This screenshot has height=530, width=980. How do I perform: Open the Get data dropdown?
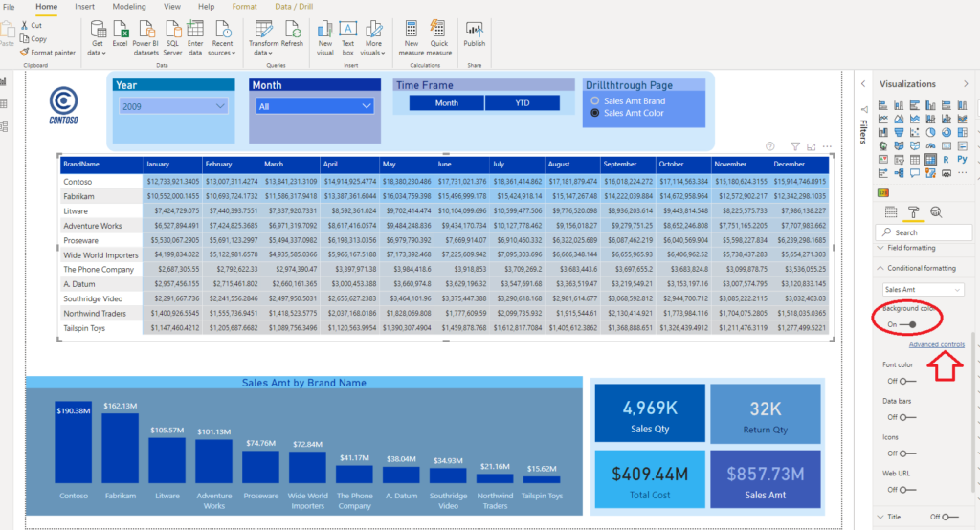97,37
